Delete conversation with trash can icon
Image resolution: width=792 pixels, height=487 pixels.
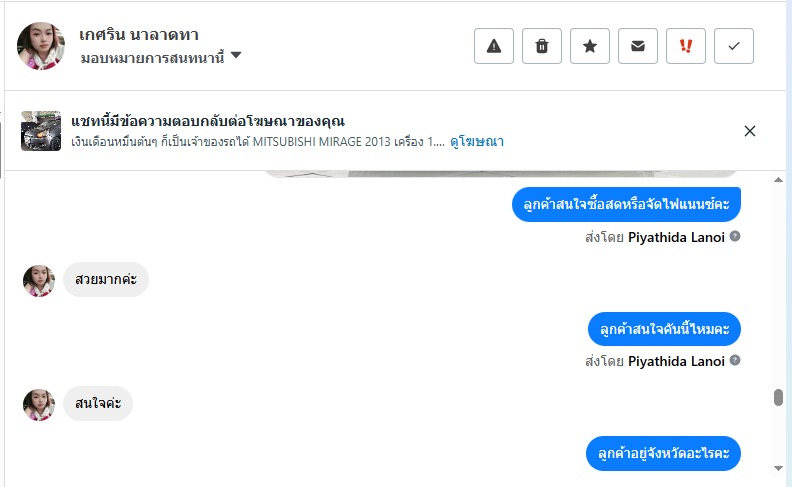click(542, 46)
